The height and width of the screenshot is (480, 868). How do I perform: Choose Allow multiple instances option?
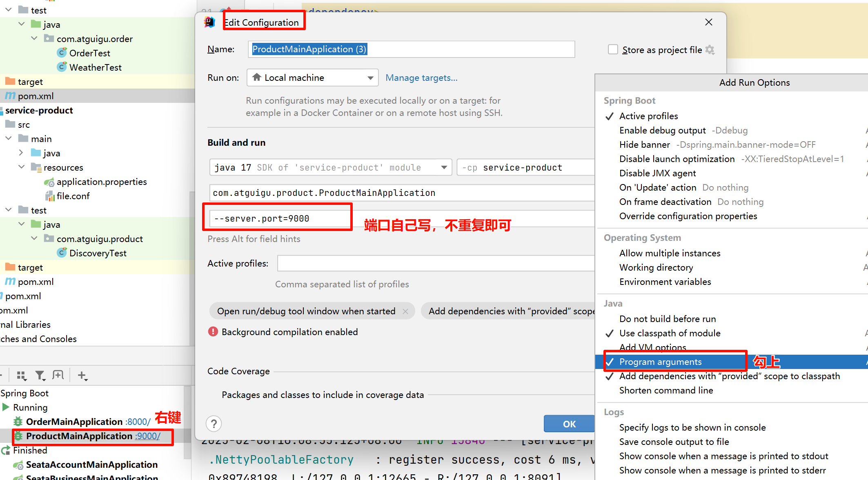(x=670, y=253)
